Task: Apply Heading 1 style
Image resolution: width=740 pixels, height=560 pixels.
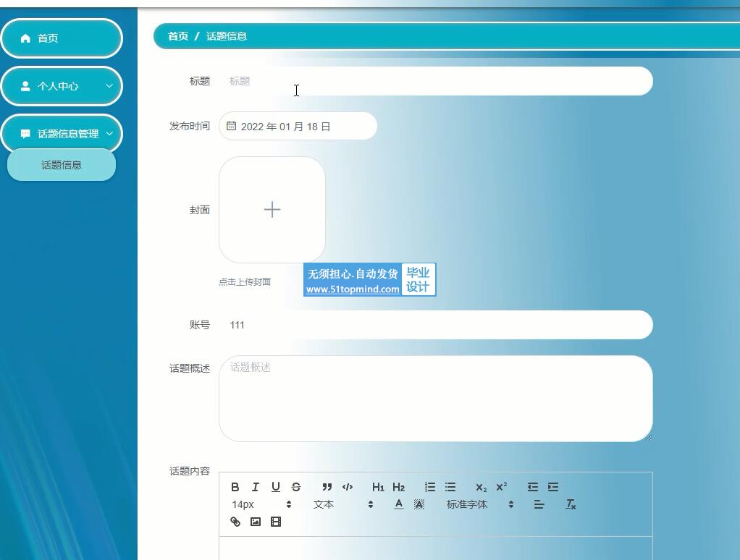Action: (378, 487)
